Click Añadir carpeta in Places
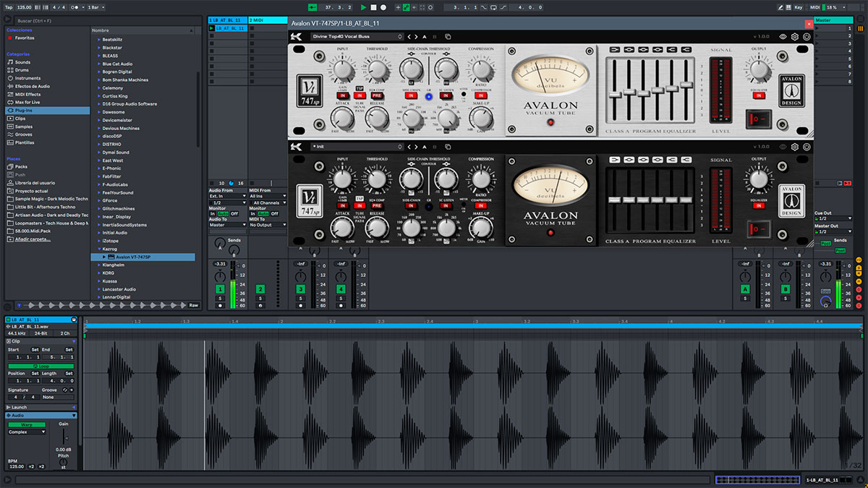868x488 pixels. point(33,239)
